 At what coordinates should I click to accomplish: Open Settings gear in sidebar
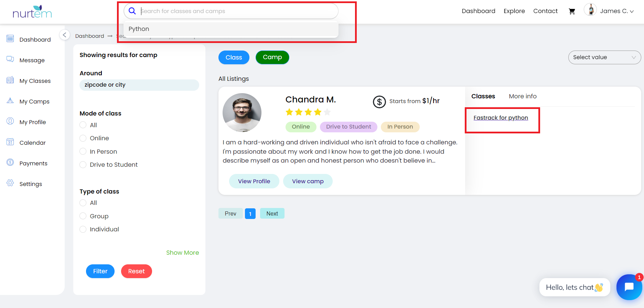point(10,183)
